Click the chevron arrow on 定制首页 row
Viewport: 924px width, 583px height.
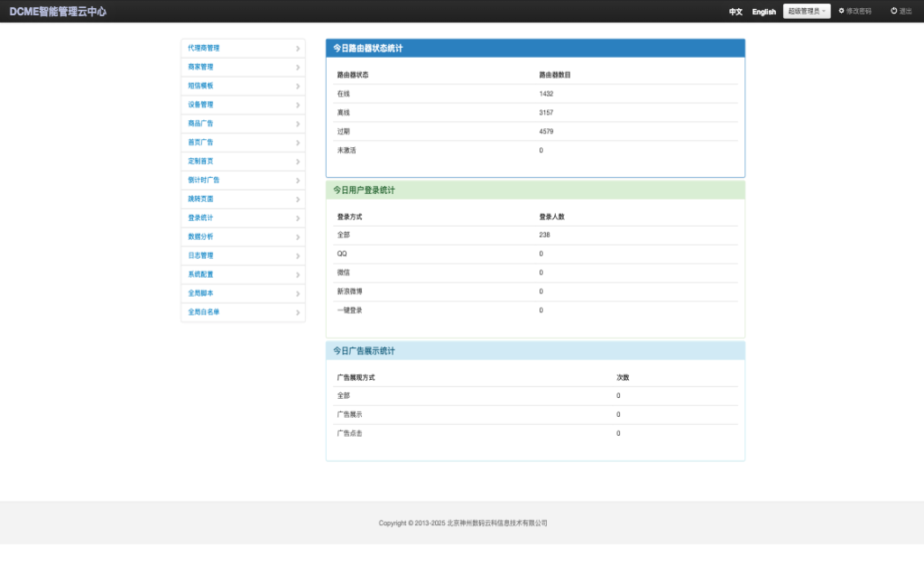(x=298, y=162)
